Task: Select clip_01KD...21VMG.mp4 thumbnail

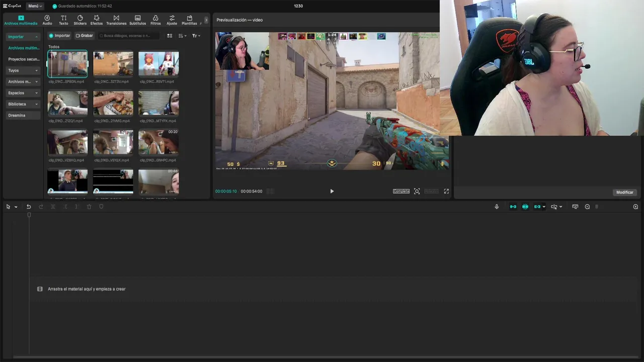Action: (113, 103)
